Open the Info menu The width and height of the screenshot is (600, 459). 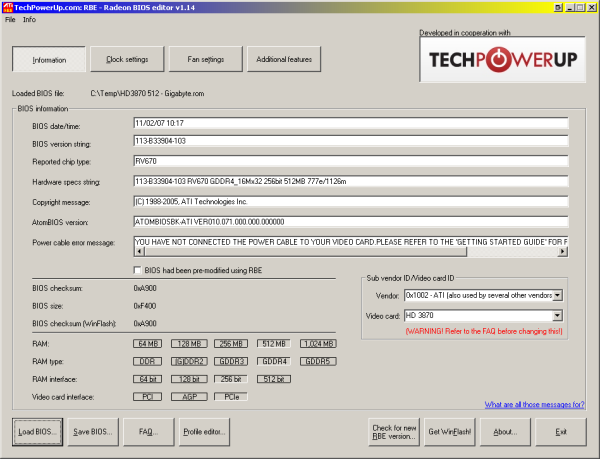[x=29, y=20]
